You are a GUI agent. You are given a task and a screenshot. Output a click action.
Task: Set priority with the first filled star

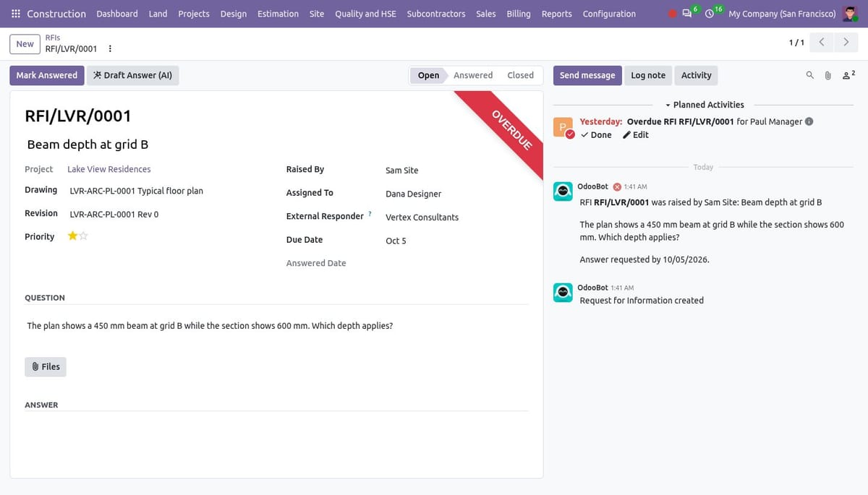72,236
